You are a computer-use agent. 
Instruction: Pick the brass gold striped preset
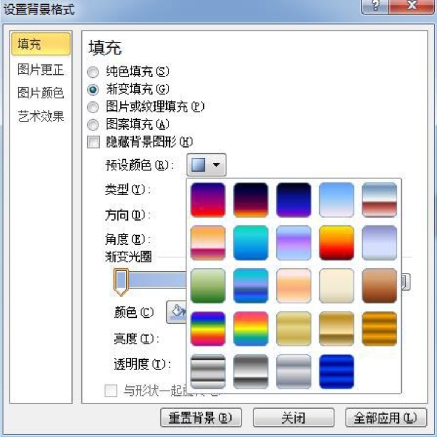(379, 329)
